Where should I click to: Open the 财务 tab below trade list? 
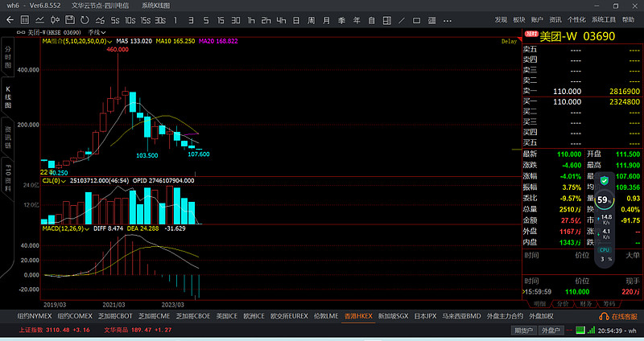[x=586, y=304]
